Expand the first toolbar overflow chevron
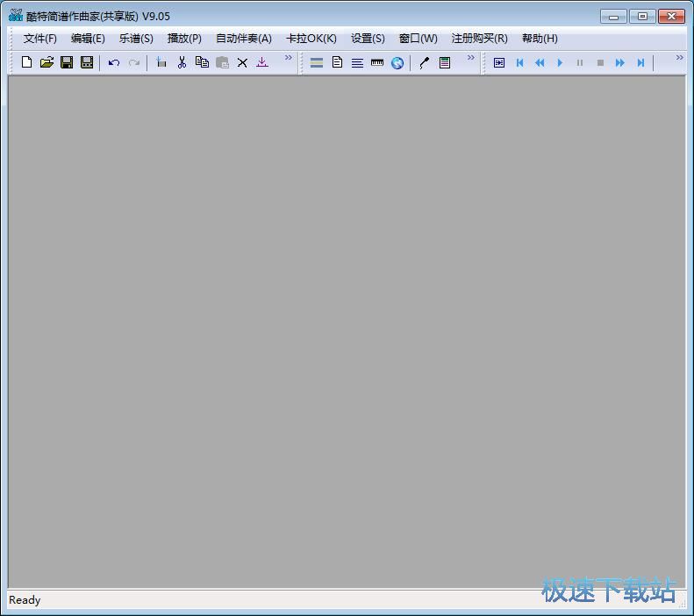The width and height of the screenshot is (694, 616). 288,58
